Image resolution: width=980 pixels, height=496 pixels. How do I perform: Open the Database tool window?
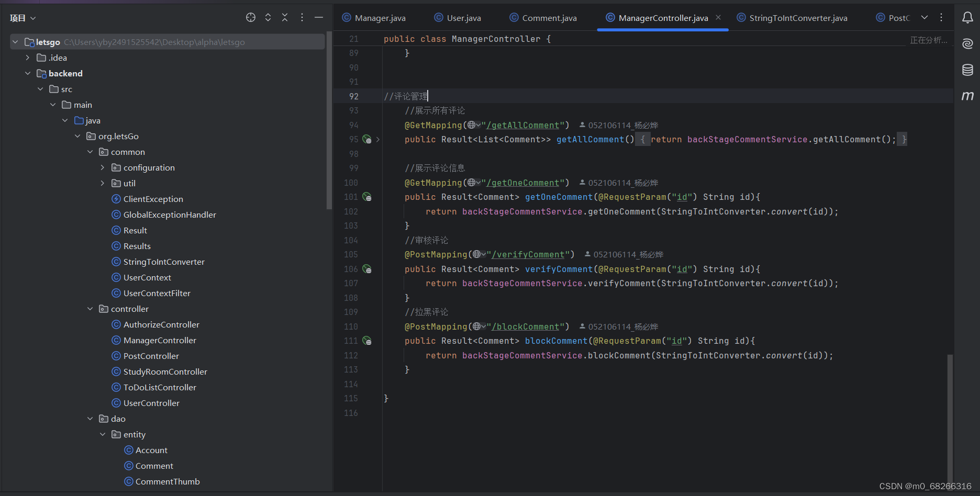967,70
